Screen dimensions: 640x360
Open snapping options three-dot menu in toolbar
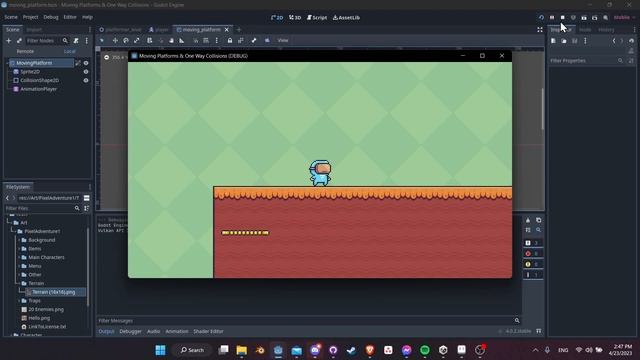(x=217, y=40)
